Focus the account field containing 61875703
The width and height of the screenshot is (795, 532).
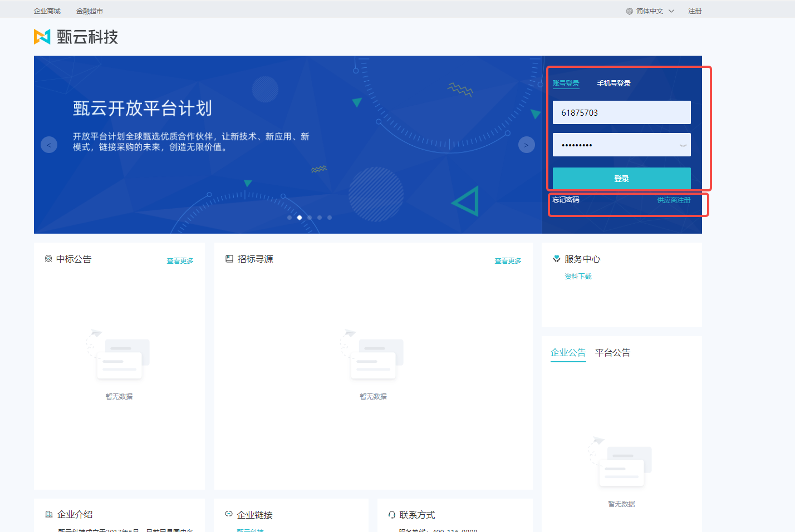pyautogui.click(x=621, y=112)
